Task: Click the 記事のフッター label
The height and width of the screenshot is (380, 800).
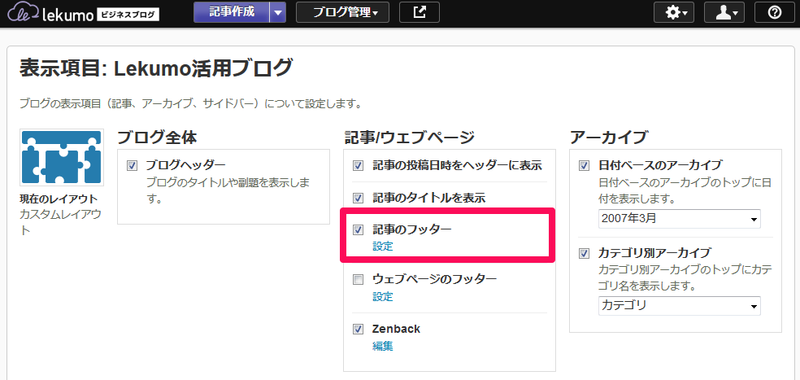Action: [x=412, y=230]
